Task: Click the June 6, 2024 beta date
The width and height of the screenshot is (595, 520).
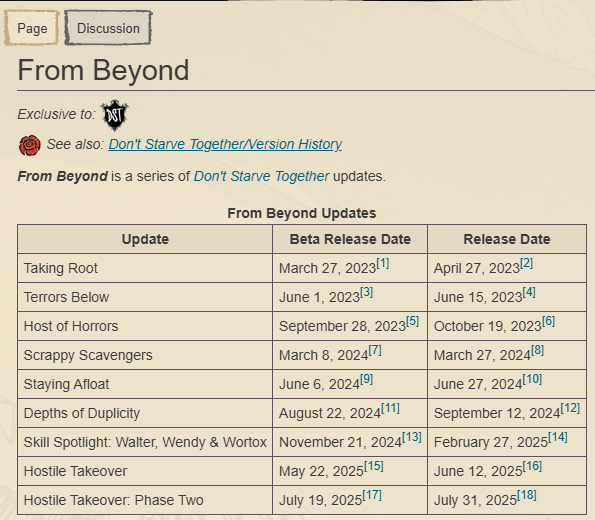Action: click(x=320, y=384)
